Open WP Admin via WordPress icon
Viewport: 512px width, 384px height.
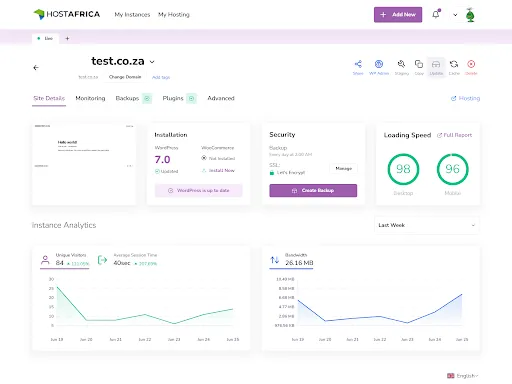coord(379,64)
